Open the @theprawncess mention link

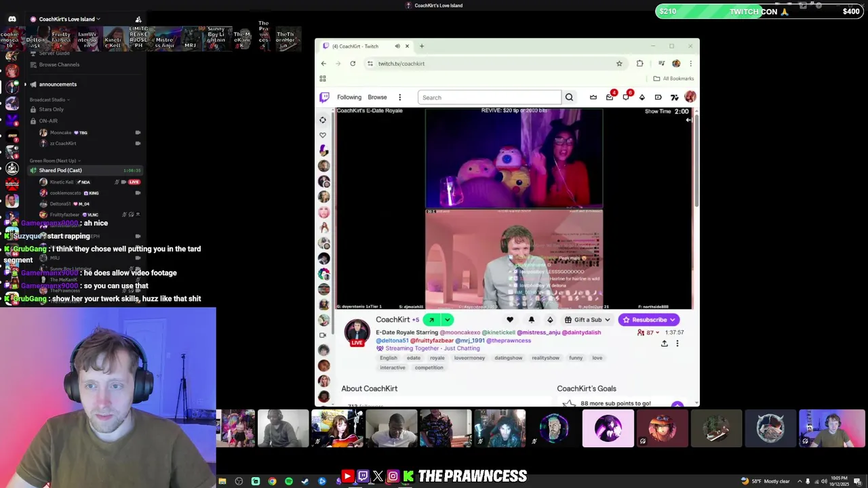tap(509, 340)
